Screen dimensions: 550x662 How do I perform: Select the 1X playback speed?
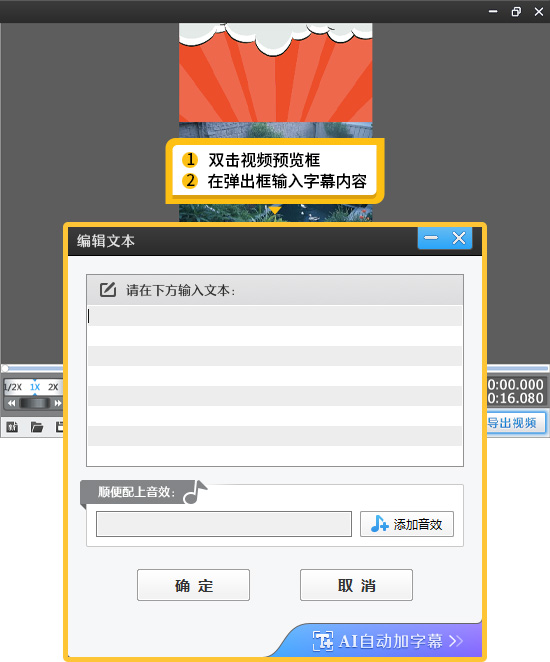[35, 387]
